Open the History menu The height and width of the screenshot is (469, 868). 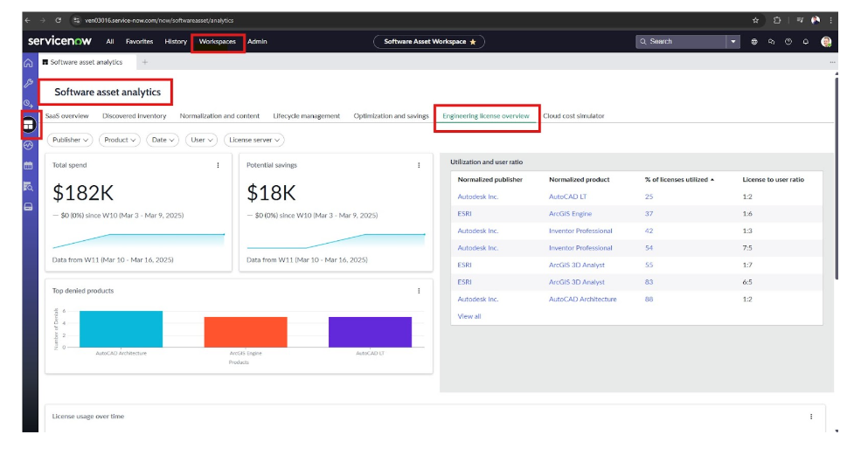pyautogui.click(x=176, y=41)
